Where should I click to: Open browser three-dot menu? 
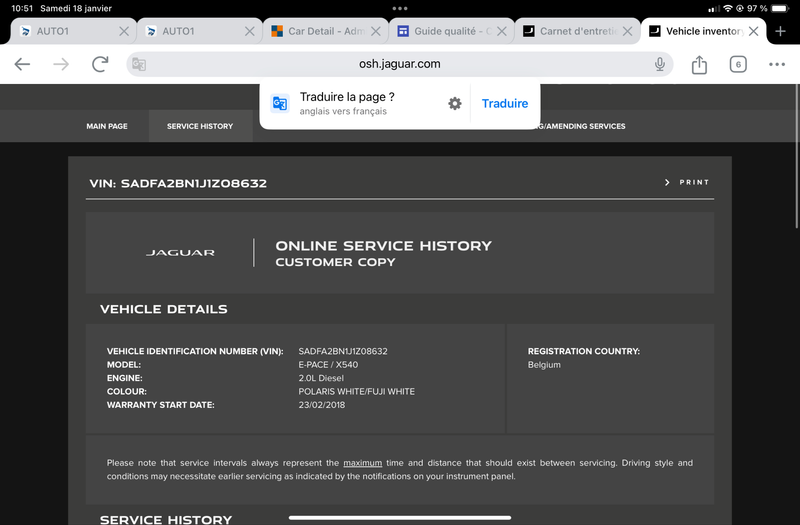(x=777, y=64)
